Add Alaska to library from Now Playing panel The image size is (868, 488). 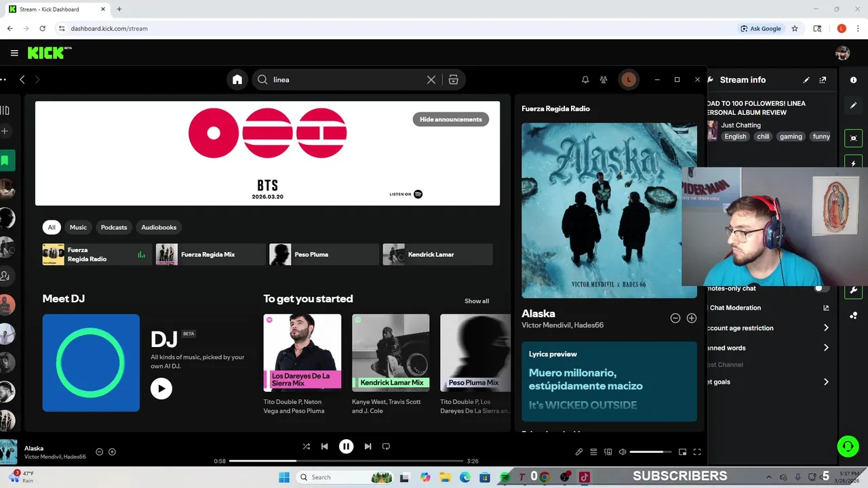(692, 318)
